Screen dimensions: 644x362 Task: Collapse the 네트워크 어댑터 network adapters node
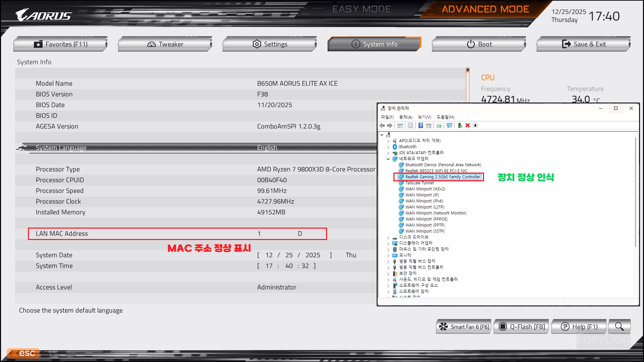(388, 159)
